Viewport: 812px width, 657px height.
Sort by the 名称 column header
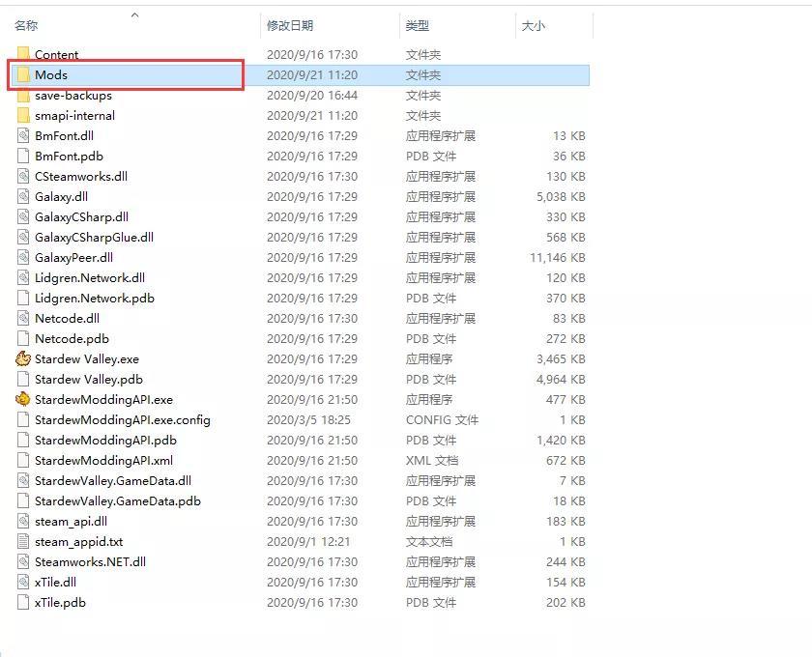coord(26,25)
